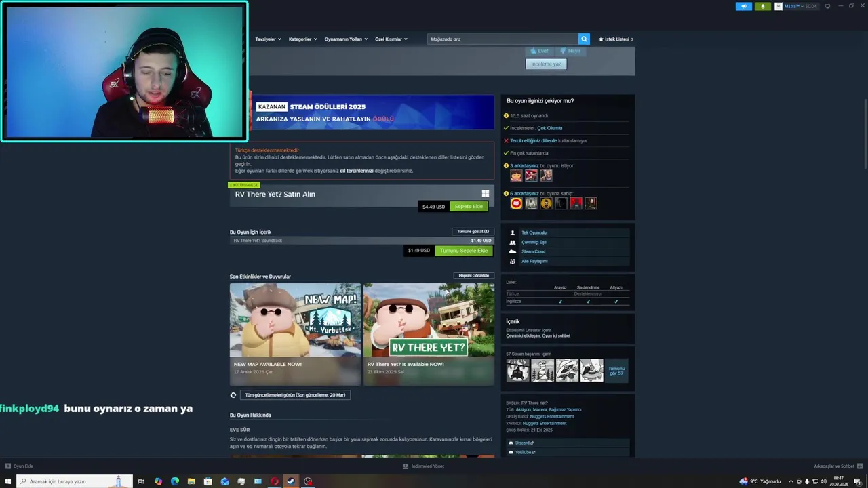Viewport: 868px width, 488px height.
Task: Click the refresh icon beside Tüm güncellemeleri görün
Action: click(233, 395)
